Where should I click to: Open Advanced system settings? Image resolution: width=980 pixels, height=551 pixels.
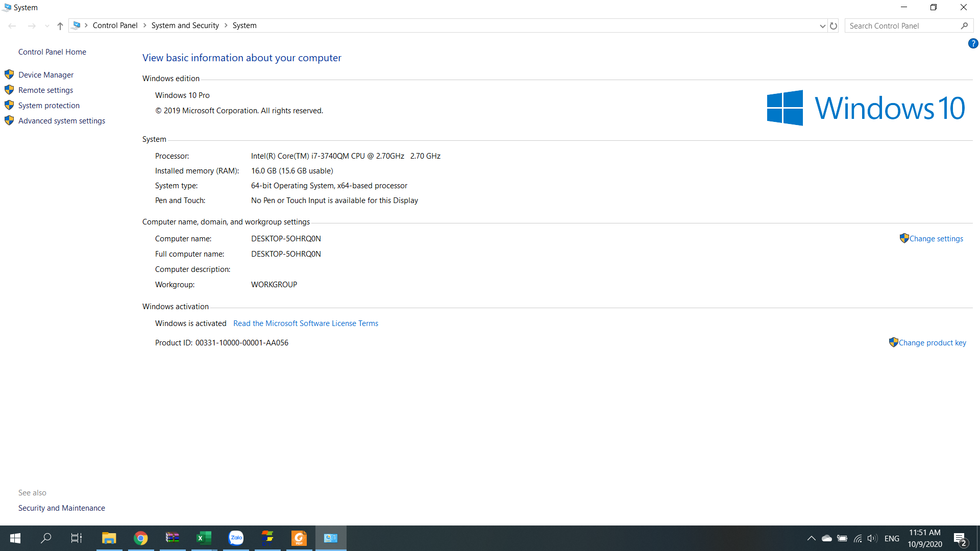coord(62,121)
